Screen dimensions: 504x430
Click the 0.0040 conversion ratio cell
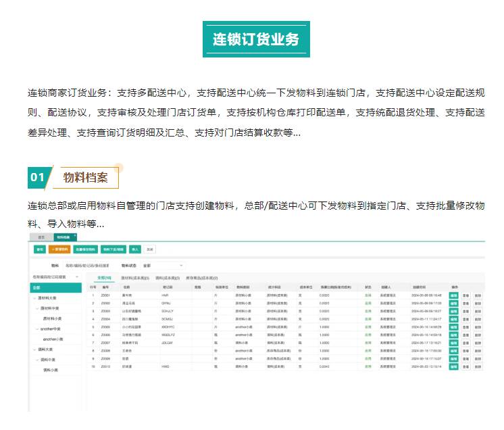pos(324,366)
